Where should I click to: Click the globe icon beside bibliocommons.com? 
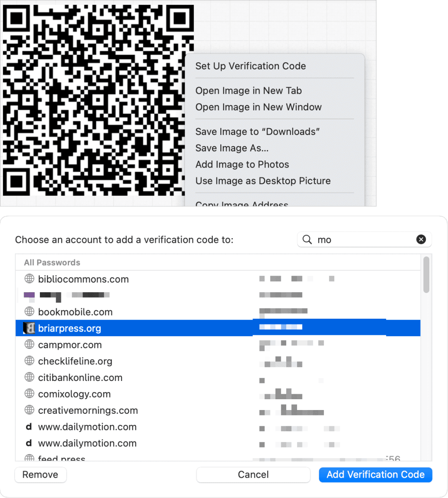click(29, 278)
